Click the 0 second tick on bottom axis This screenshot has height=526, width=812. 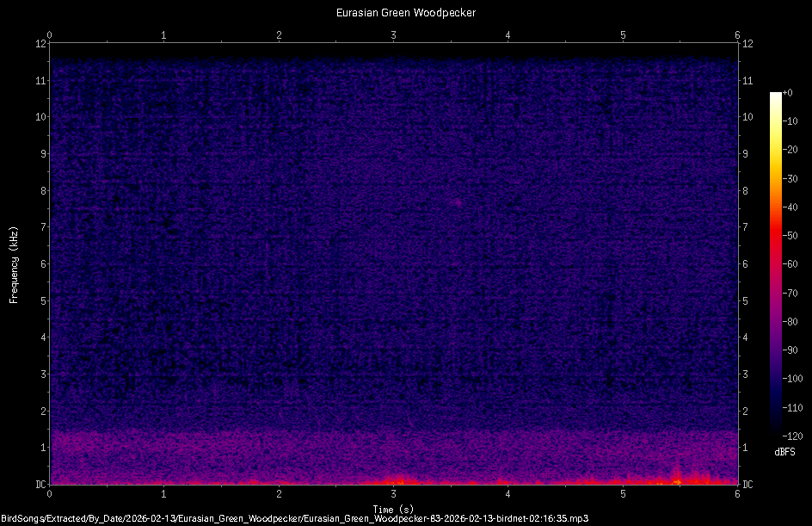pos(49,495)
